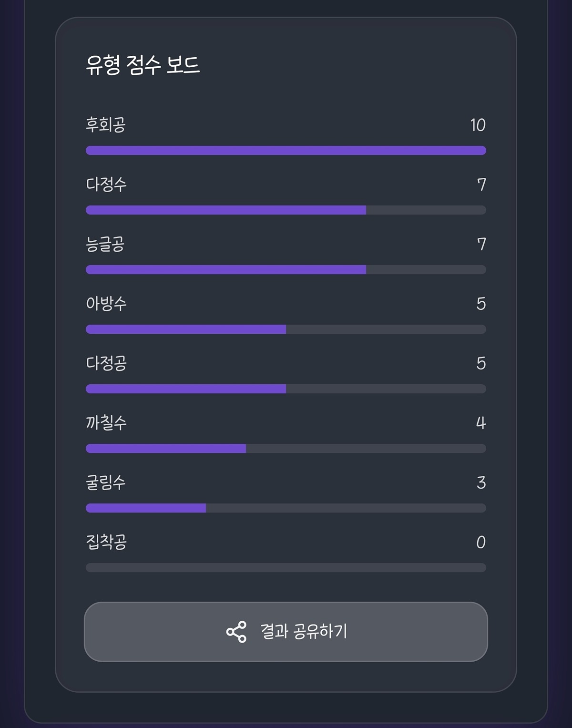Select the 아방수 type label
The height and width of the screenshot is (728, 572).
[x=106, y=304]
